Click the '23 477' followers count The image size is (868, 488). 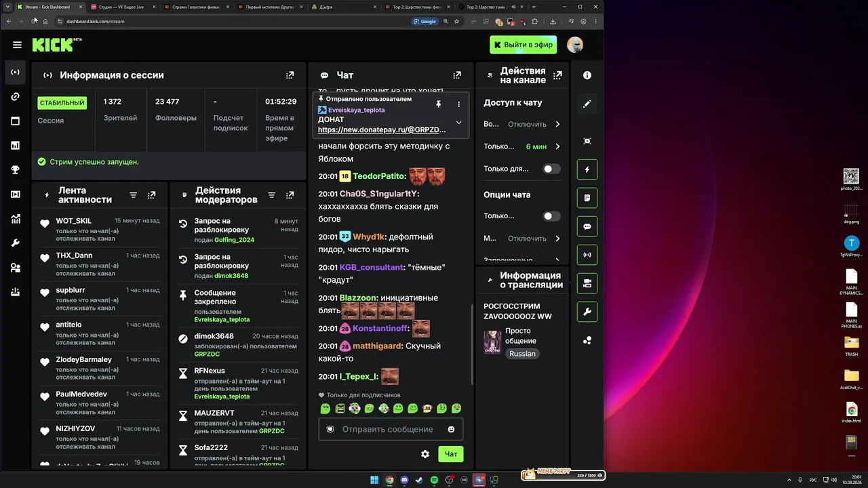tap(167, 102)
